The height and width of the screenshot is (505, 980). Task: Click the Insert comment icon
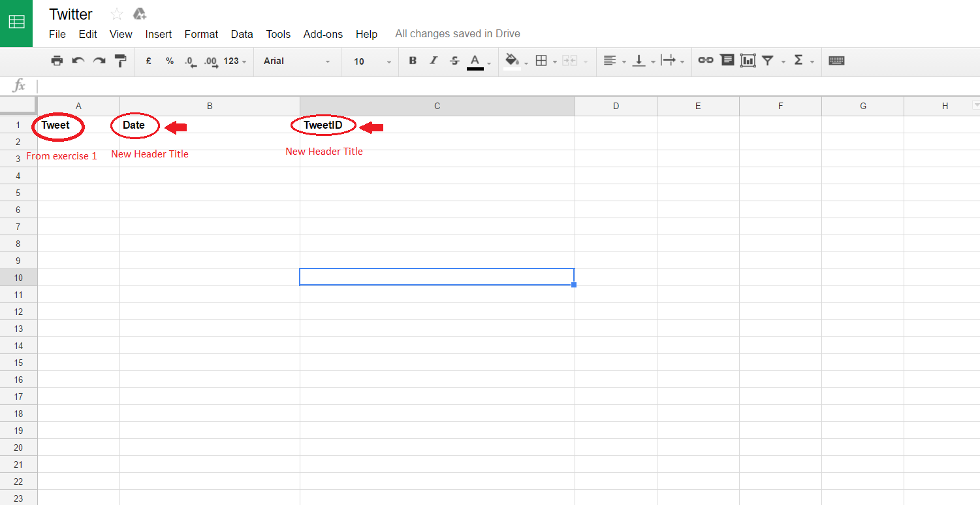[727, 60]
